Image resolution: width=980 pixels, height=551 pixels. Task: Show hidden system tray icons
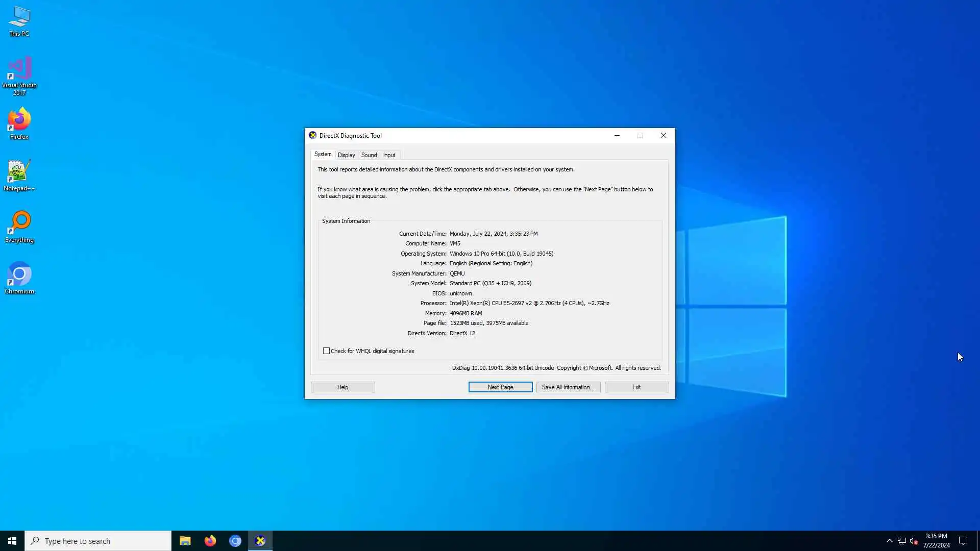click(889, 541)
